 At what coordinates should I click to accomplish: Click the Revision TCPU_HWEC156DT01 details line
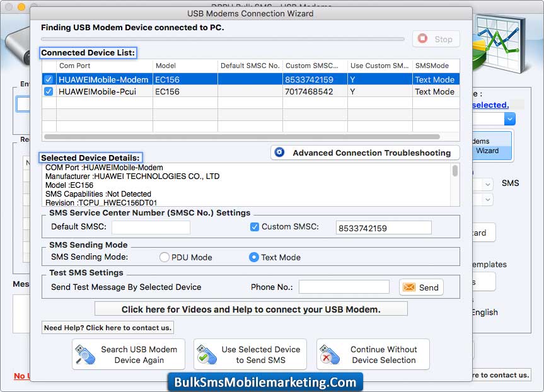tap(101, 202)
